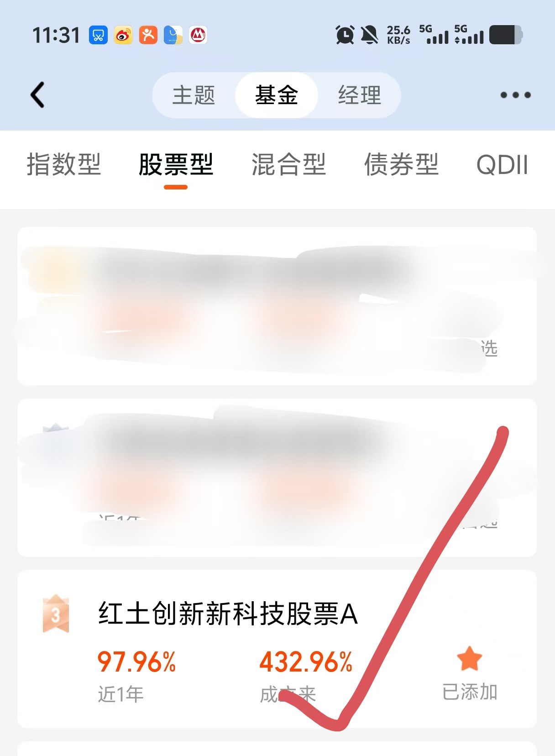555x756 pixels.
Task: Select the 基金 segment
Action: click(277, 95)
